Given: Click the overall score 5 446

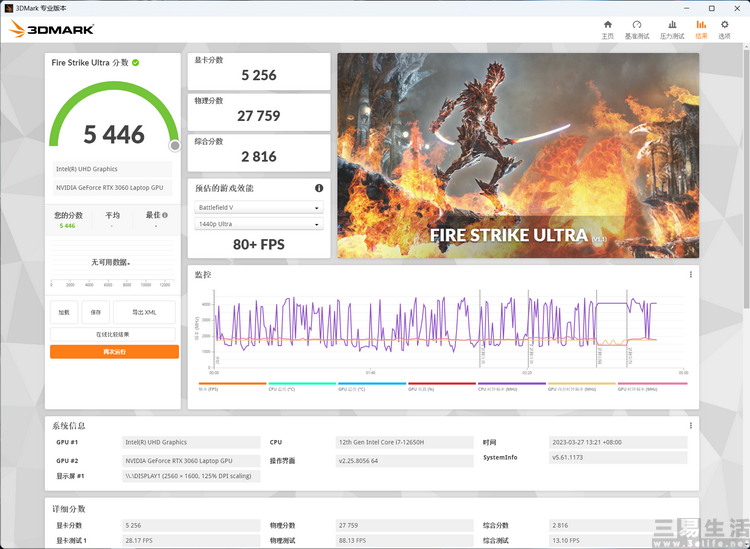Looking at the screenshot, I should 114,134.
